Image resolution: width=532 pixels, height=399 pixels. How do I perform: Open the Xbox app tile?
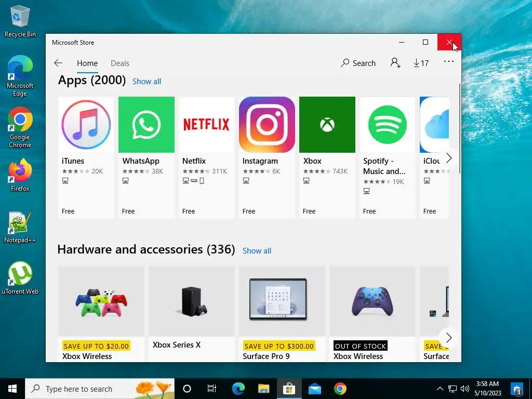[x=327, y=157]
